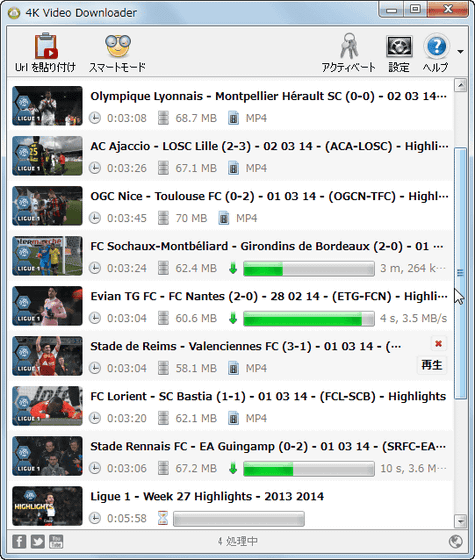Click the FC Sochaux download progress bar
Image resolution: width=475 pixels, height=560 pixels.
pyautogui.click(x=309, y=269)
